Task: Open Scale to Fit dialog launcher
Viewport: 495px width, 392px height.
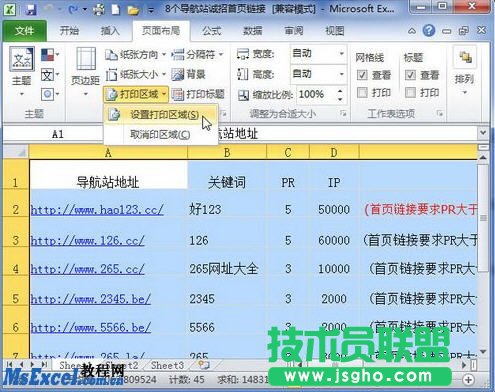Action: [x=343, y=114]
